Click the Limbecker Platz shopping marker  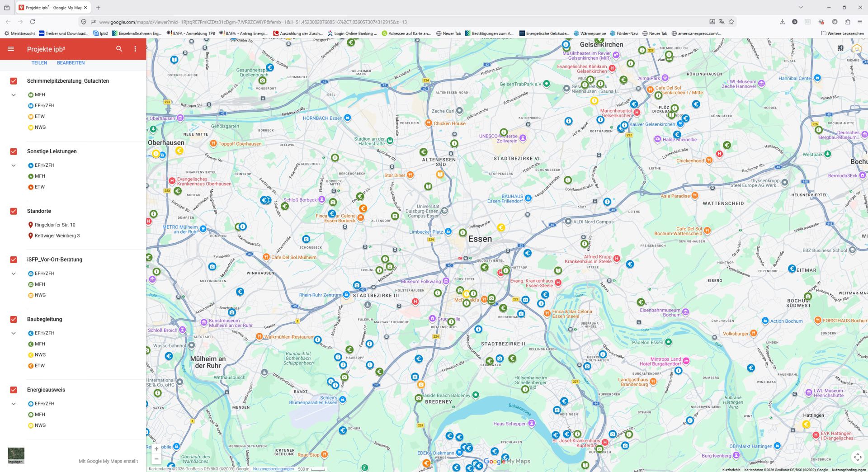pyautogui.click(x=448, y=231)
